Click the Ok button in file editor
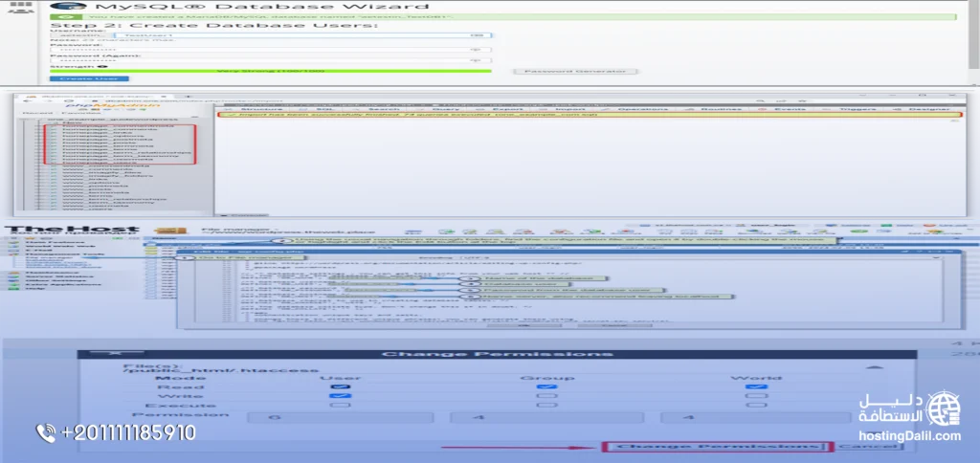 point(523,325)
